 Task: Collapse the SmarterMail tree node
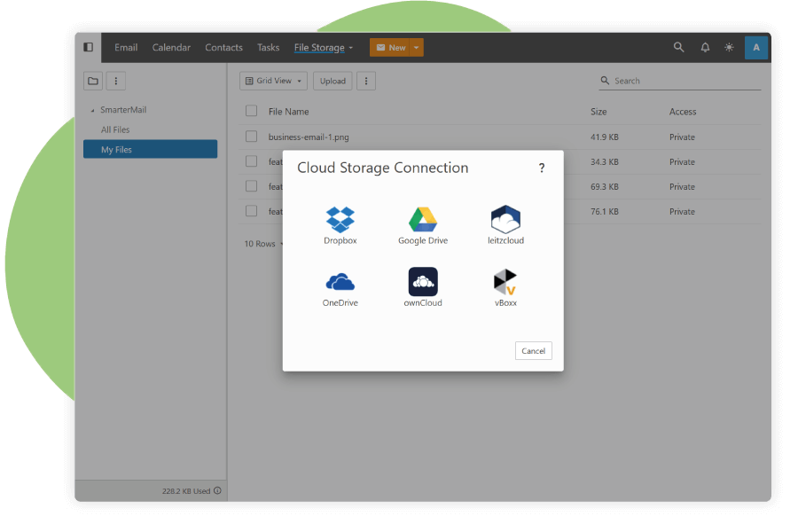pyautogui.click(x=92, y=111)
